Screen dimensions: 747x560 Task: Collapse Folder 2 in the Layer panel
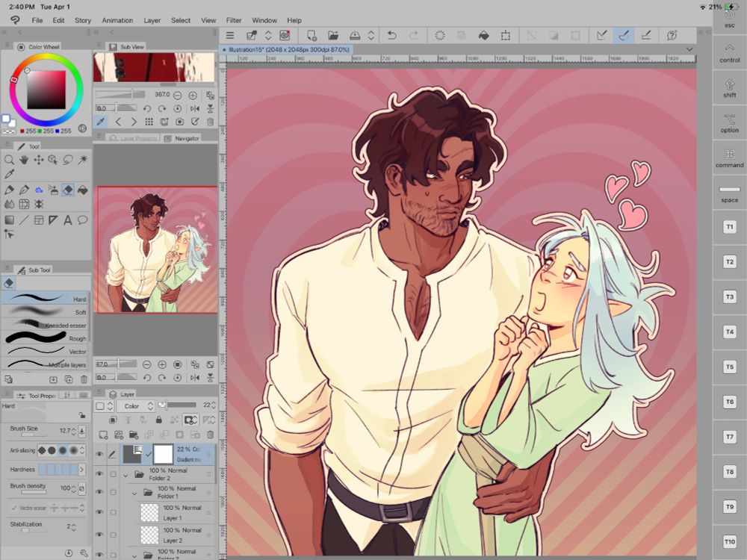point(125,475)
